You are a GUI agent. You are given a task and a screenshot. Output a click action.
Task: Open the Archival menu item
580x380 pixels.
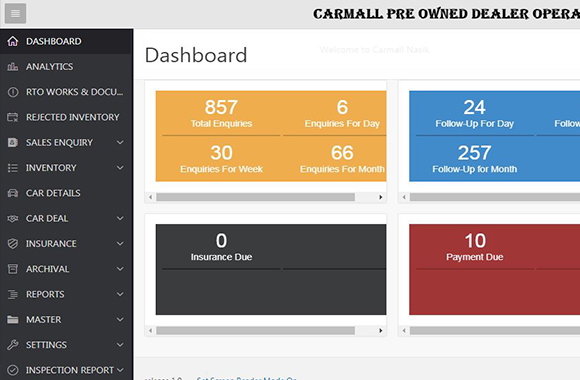click(67, 269)
